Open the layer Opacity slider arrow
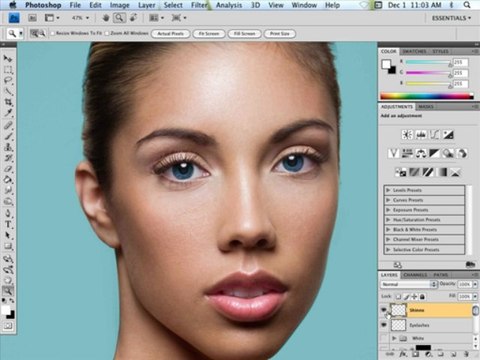Viewport: 480px width, 360px height. click(475, 284)
